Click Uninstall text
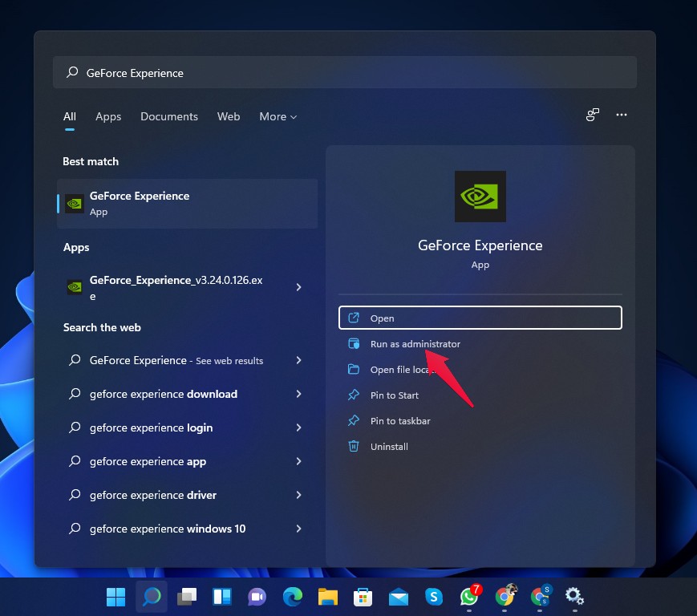 (x=389, y=447)
